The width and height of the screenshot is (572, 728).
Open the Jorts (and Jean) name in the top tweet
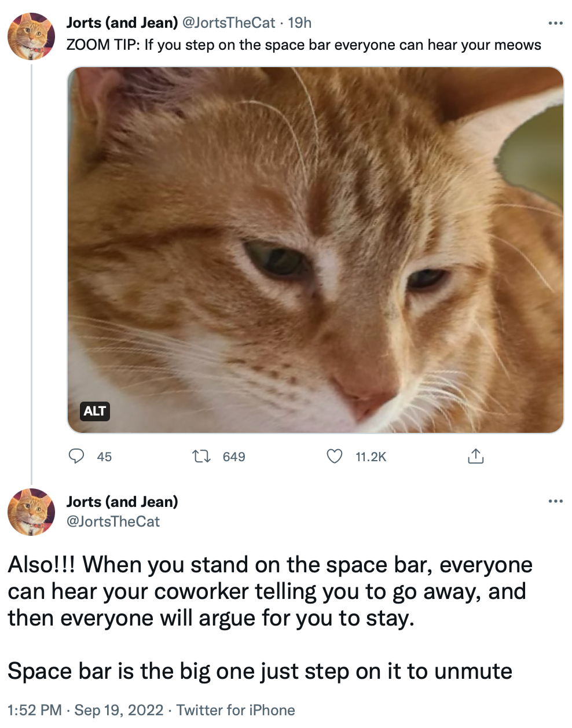tap(122, 23)
